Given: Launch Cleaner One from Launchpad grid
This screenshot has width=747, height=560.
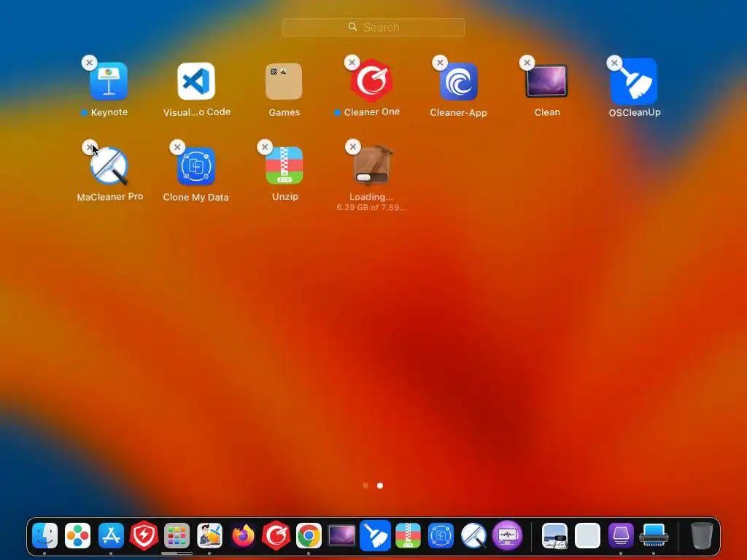Looking at the screenshot, I should pyautogui.click(x=371, y=82).
